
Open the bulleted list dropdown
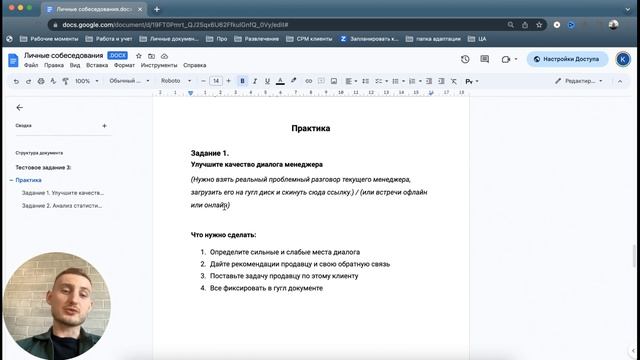(398, 81)
